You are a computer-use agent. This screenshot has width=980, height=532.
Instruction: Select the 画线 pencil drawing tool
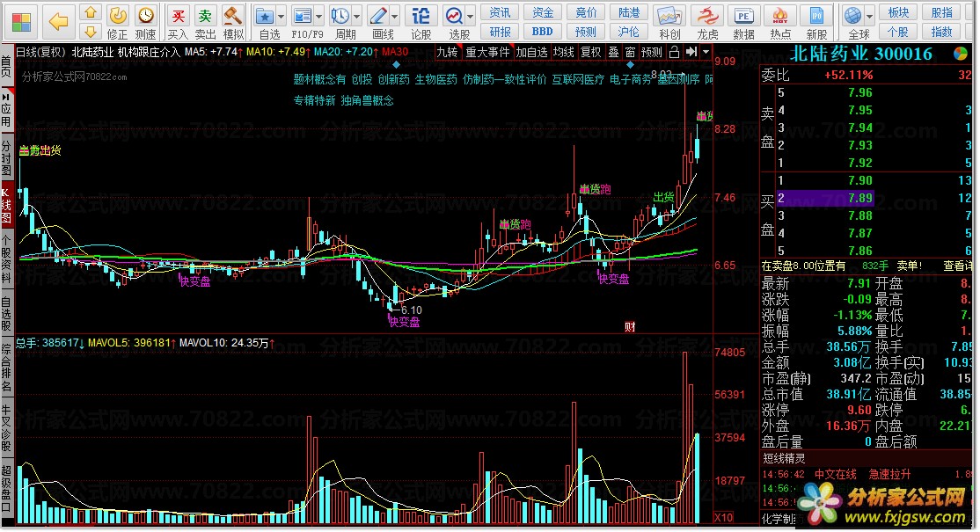(x=378, y=17)
